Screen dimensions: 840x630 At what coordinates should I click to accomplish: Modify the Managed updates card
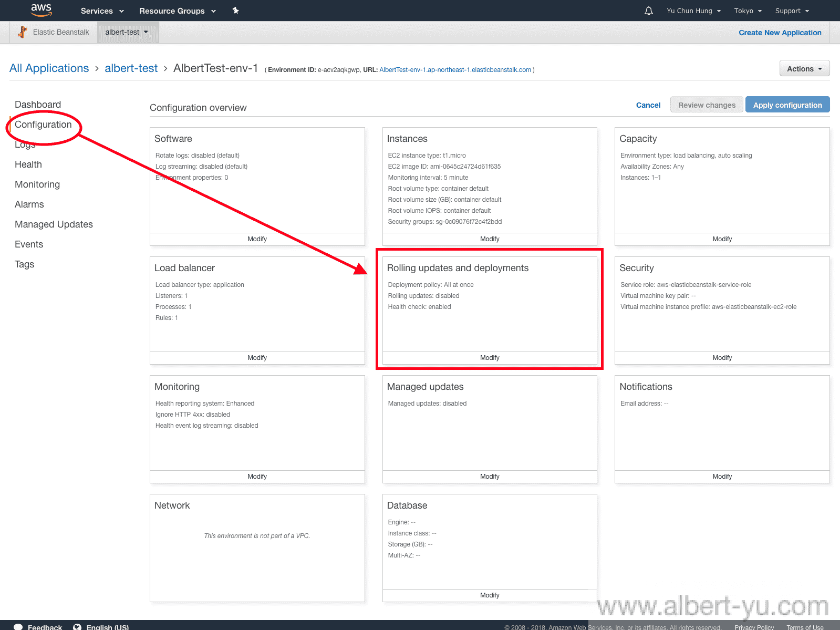click(490, 477)
